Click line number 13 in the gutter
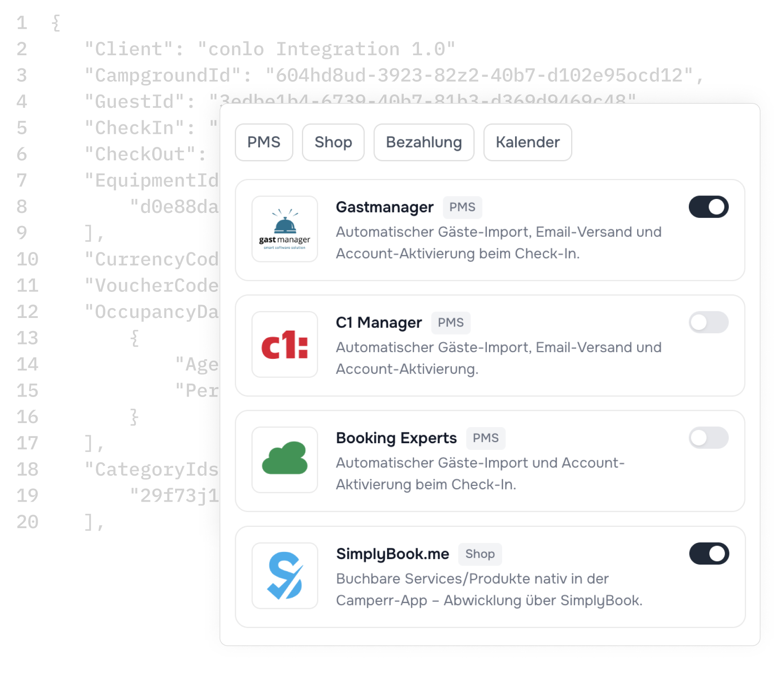 (x=27, y=338)
